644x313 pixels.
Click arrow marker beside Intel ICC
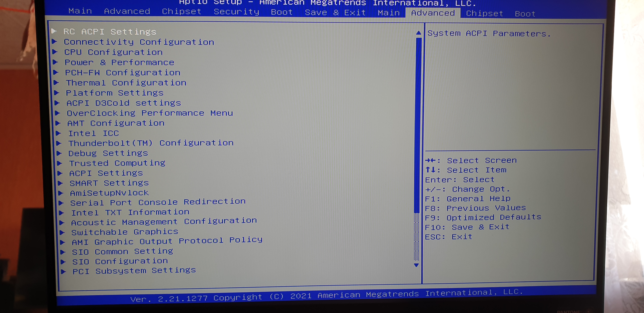click(x=58, y=133)
